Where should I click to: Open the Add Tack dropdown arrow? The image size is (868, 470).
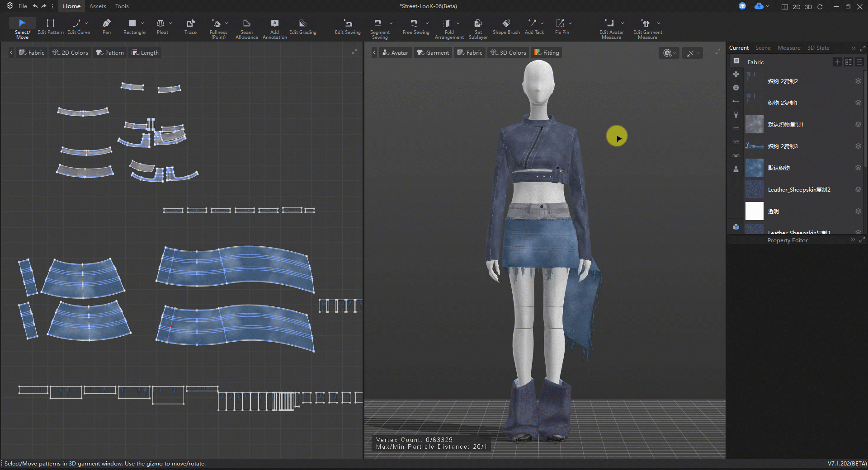point(542,23)
